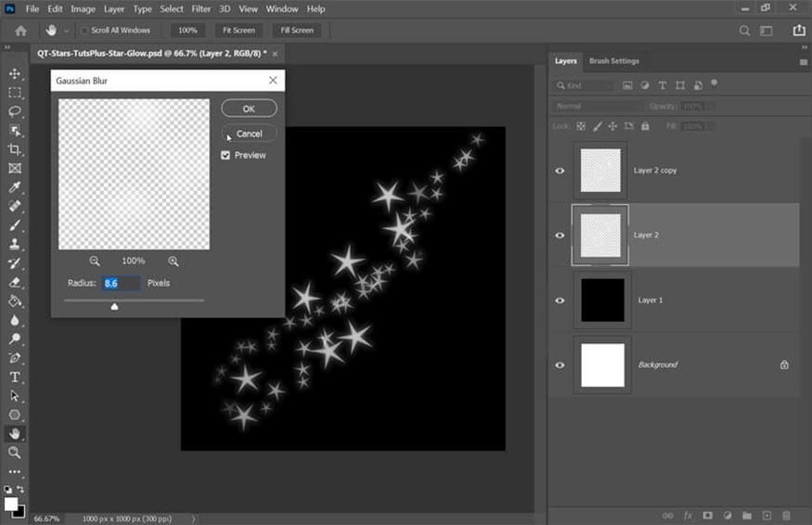
Task: Hide the Layer 2 copy layer
Action: click(x=560, y=171)
